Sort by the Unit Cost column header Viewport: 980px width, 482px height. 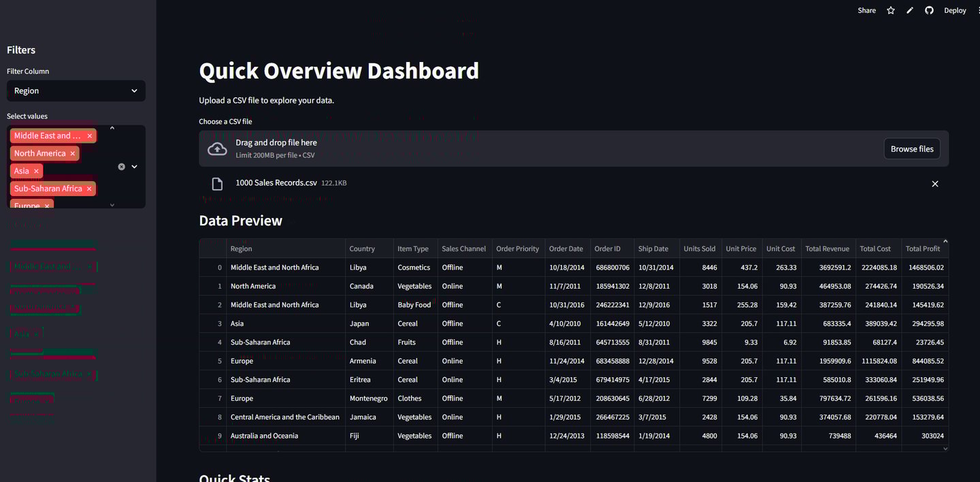pos(781,248)
